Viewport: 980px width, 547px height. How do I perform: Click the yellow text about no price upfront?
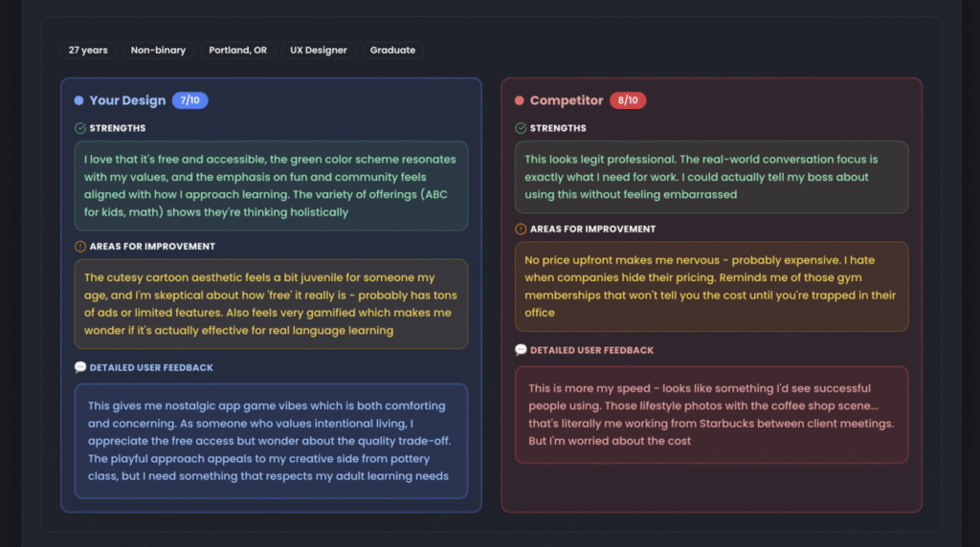pos(711,286)
